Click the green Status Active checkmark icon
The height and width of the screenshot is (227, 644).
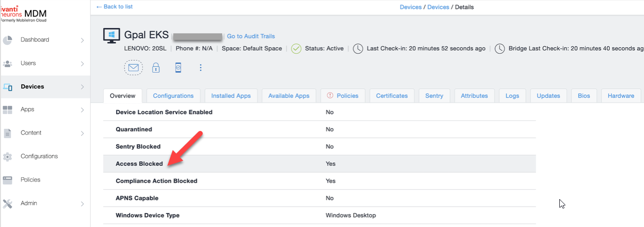[x=296, y=49]
